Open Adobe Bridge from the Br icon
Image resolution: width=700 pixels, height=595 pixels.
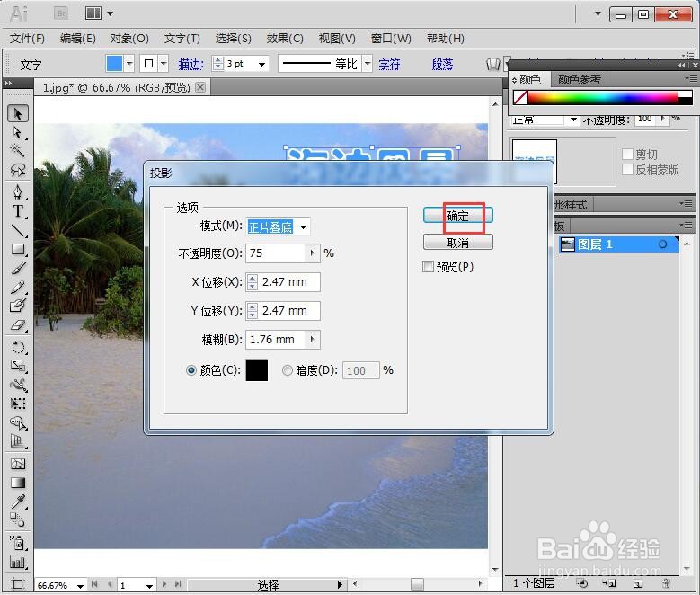[x=61, y=13]
